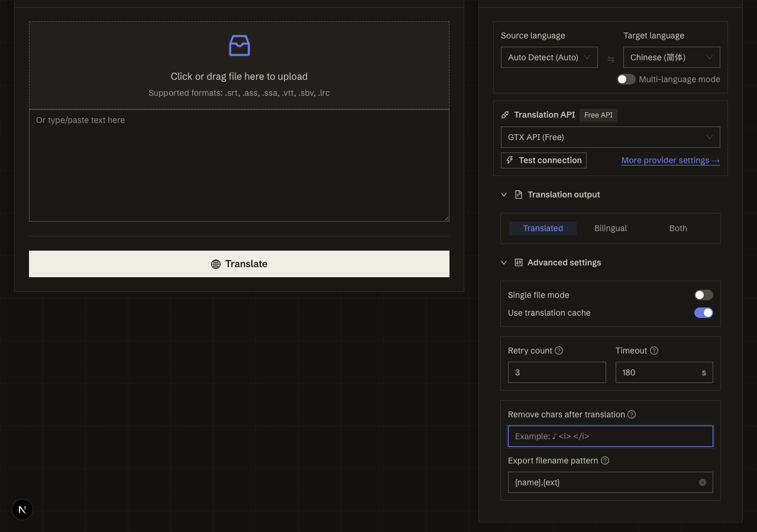Clear the export filename pattern field
The height and width of the screenshot is (532, 757).
point(703,482)
